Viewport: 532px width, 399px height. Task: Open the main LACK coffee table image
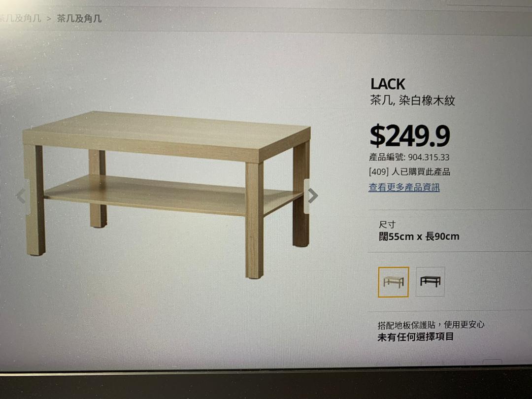(167, 195)
